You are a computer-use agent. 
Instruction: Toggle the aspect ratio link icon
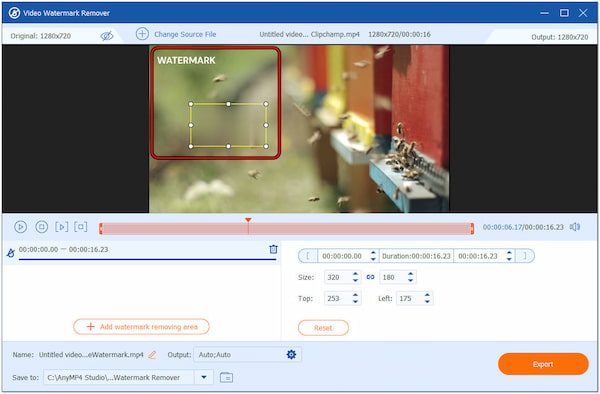click(370, 277)
